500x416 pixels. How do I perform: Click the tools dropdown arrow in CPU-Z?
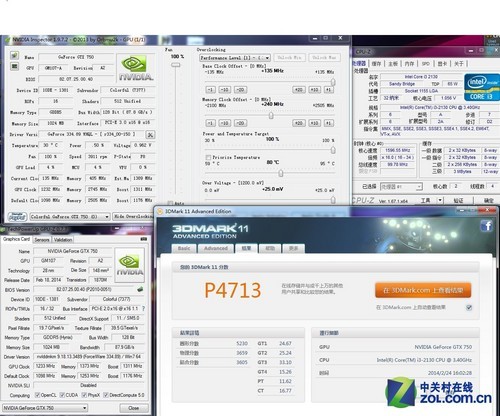[440, 200]
